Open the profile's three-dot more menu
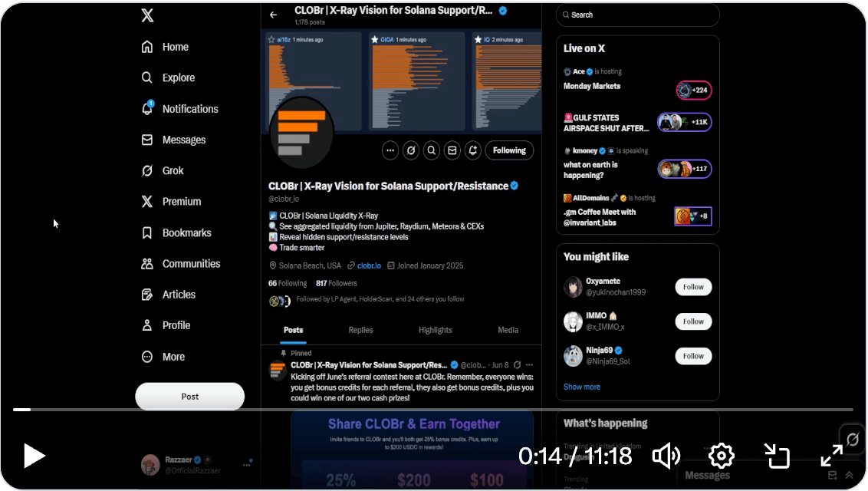Viewport: 868px width, 491px height. pyautogui.click(x=390, y=150)
